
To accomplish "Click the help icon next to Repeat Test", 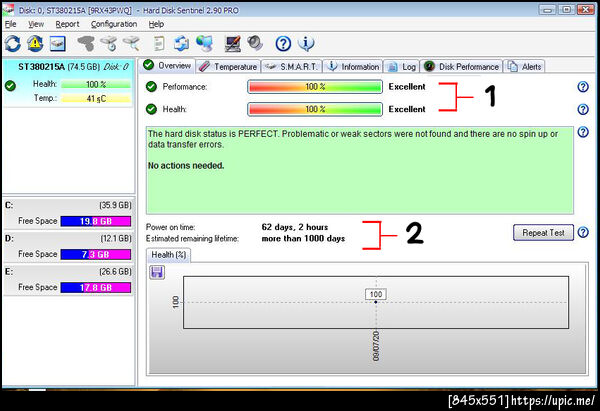I will (x=583, y=232).
